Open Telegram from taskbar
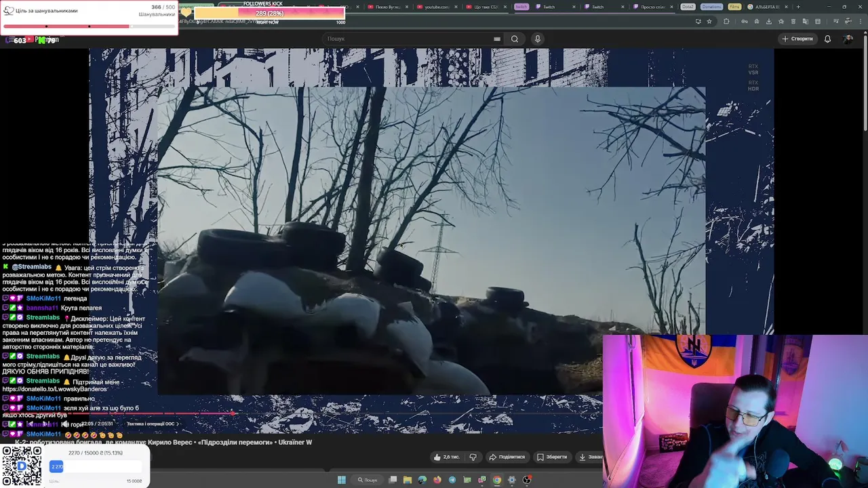This screenshot has height=488, width=868. [x=452, y=480]
